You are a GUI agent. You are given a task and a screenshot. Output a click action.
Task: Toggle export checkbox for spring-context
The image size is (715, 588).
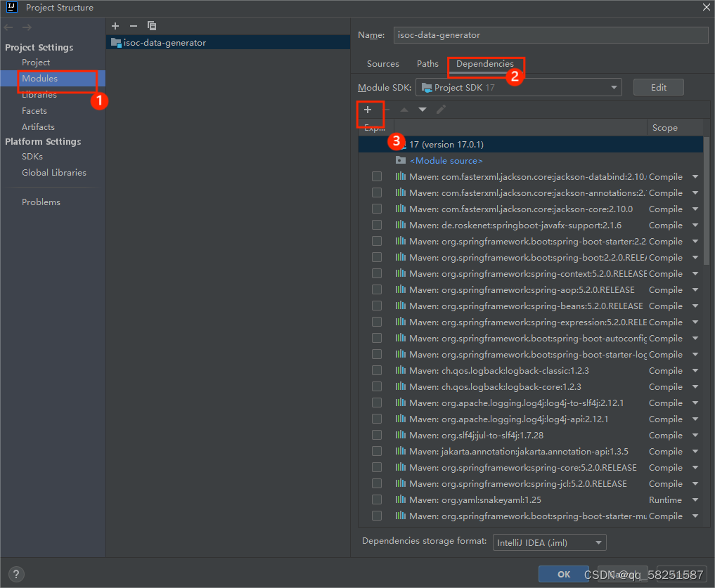pyautogui.click(x=377, y=273)
